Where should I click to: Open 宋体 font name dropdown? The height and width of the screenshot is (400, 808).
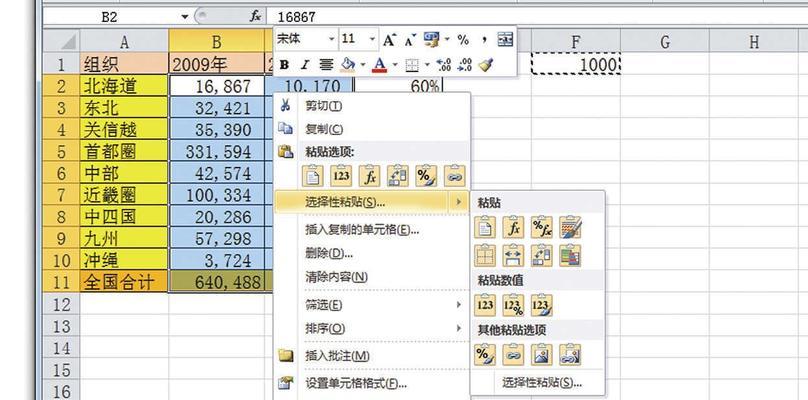332,40
